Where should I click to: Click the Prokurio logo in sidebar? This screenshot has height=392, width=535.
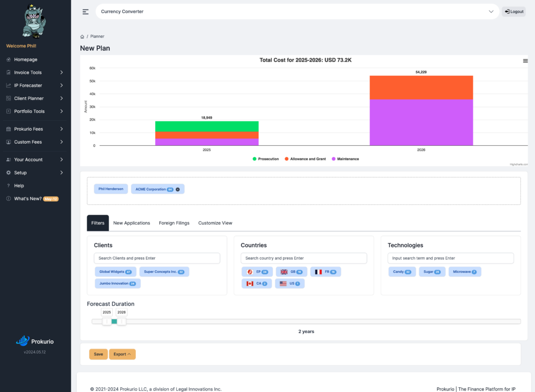(35, 341)
